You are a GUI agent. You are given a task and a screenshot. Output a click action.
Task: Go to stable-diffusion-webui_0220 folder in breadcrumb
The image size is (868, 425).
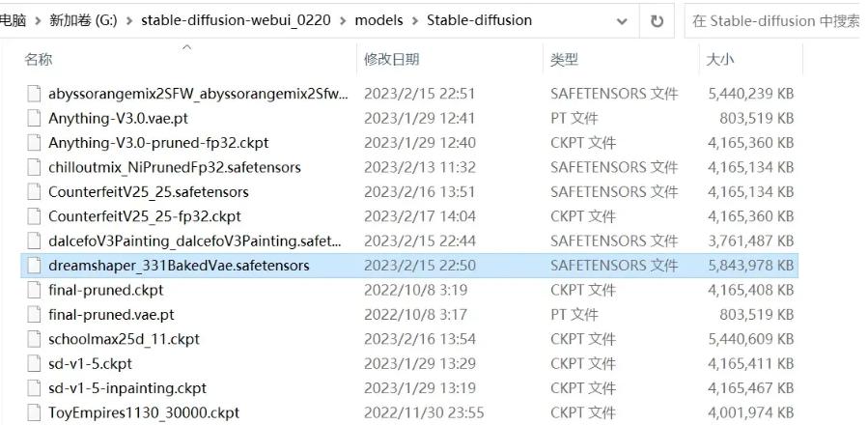tap(236, 20)
